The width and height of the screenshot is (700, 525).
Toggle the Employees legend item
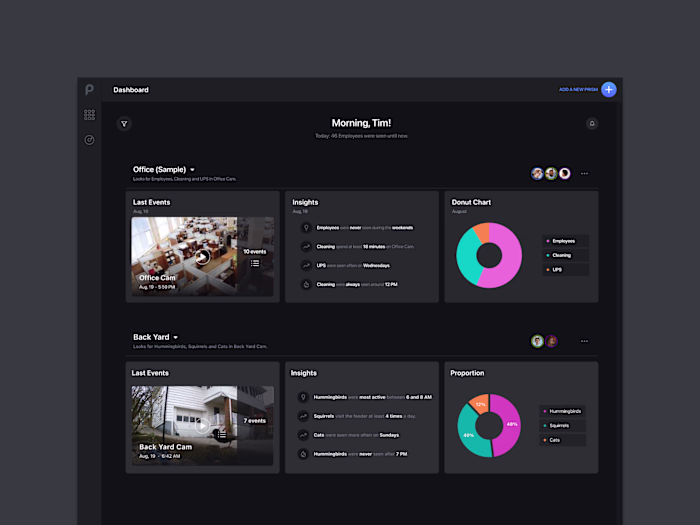click(565, 241)
